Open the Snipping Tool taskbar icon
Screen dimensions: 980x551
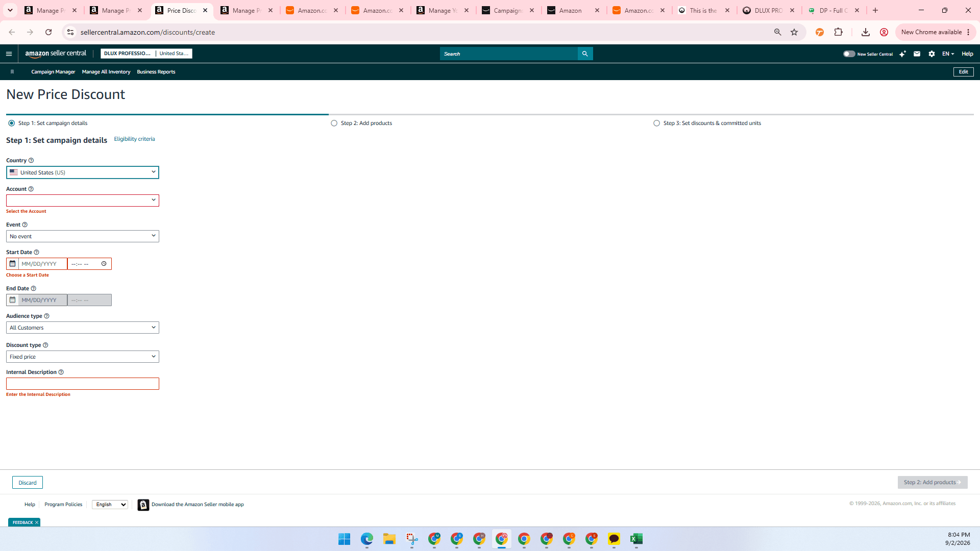tap(412, 539)
